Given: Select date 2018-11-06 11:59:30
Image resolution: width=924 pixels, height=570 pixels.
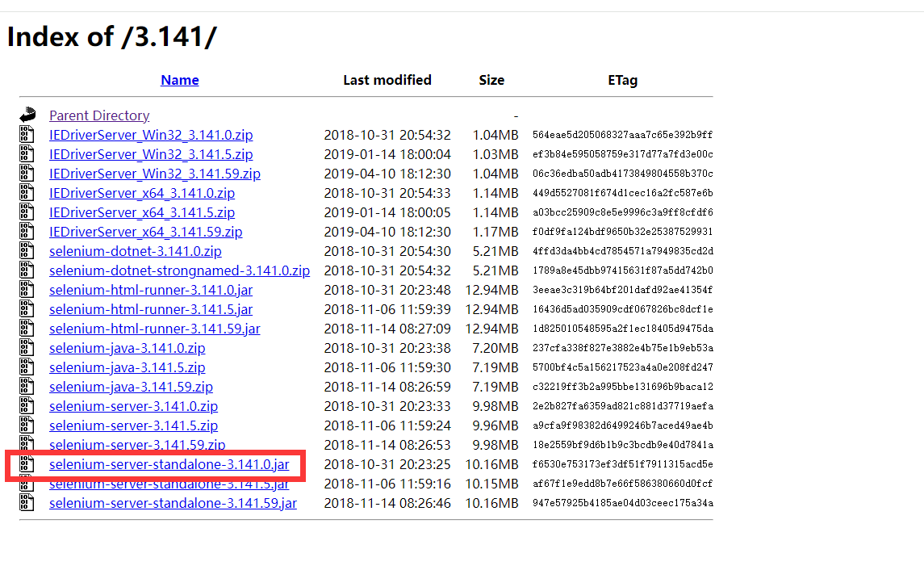Looking at the screenshot, I should 387,368.
